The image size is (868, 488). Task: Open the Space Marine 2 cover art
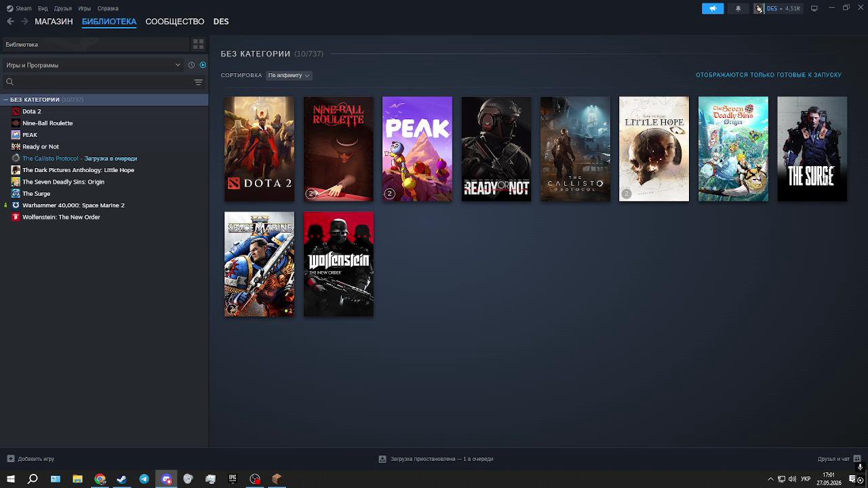coord(259,264)
